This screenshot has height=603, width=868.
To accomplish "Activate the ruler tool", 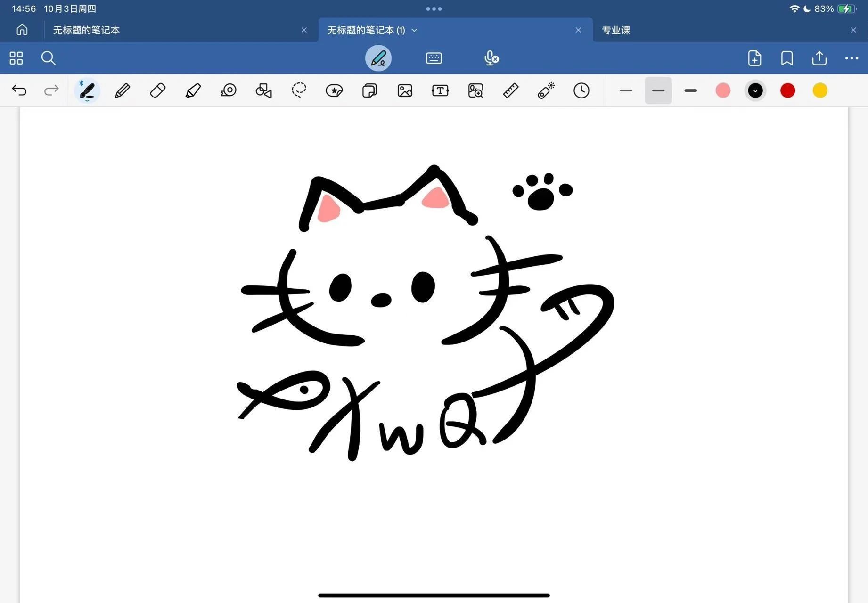I will [511, 90].
